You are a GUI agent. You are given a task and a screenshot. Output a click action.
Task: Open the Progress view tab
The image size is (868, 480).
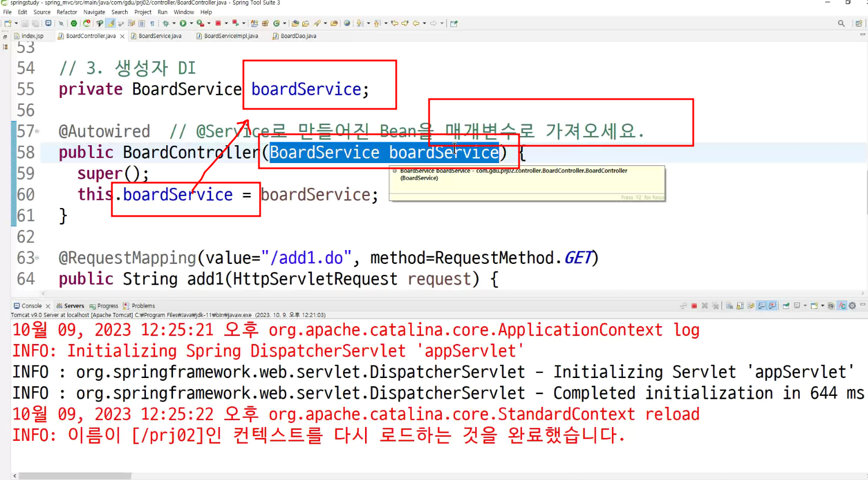pos(104,306)
